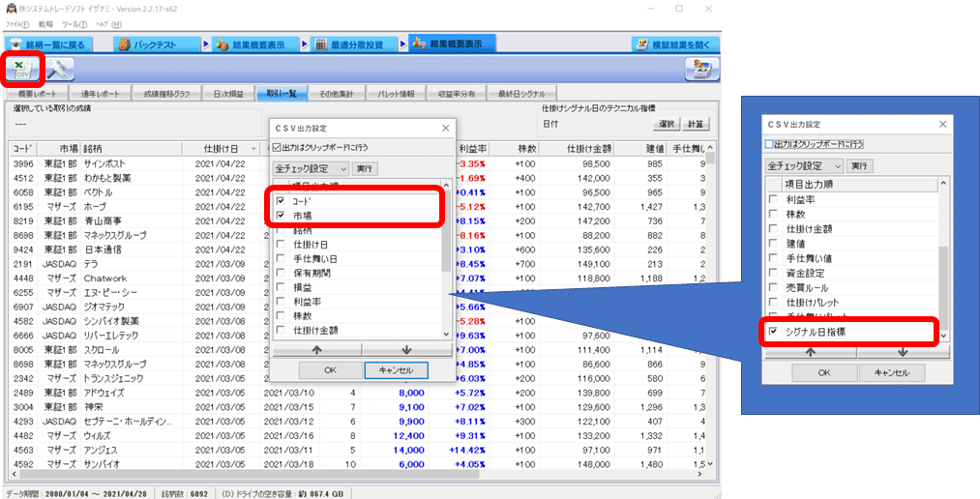Check the 損益 checkbox in center dialog
Viewport: 980px width, 499px height.
[x=281, y=287]
